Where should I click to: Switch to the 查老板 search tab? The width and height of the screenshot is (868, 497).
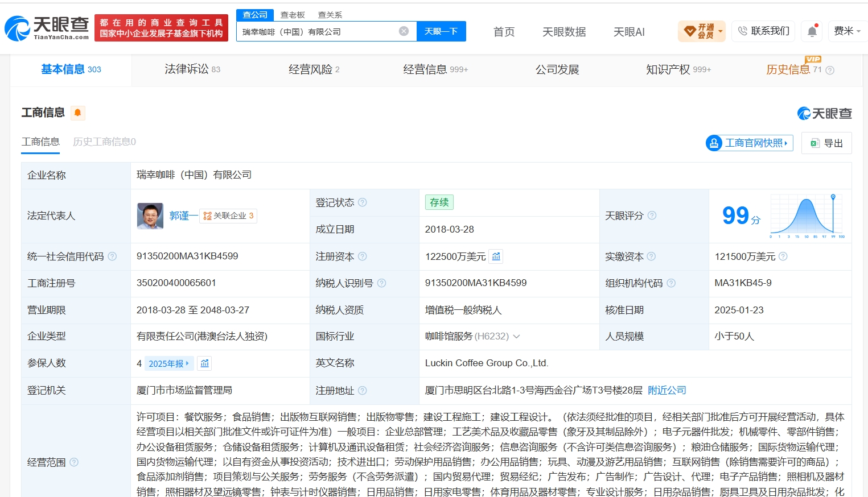(x=293, y=15)
